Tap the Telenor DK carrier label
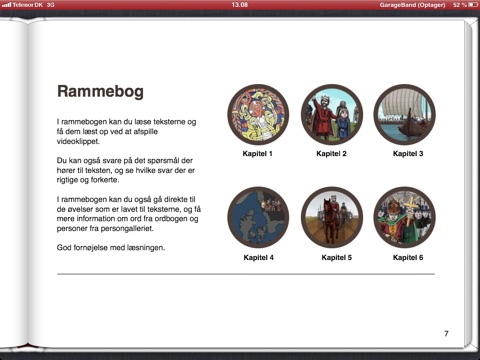 coord(28,5)
